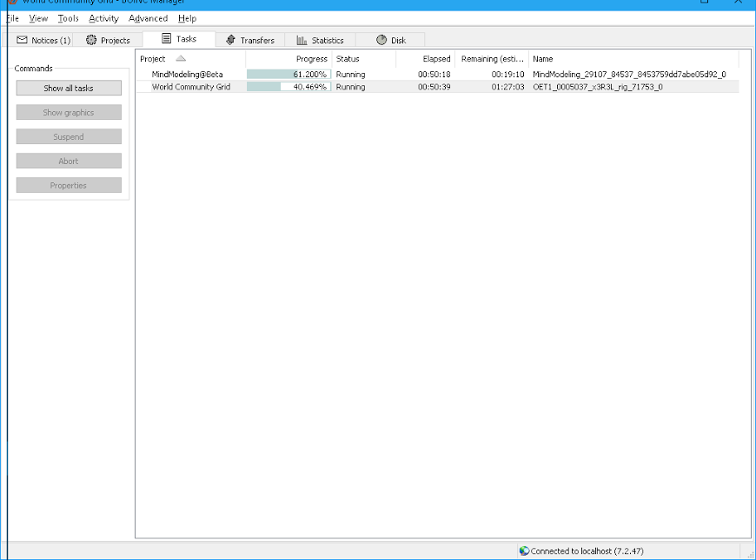Switch to the Notices (1) tab
Image resolution: width=756 pixels, height=560 pixels.
[40, 40]
